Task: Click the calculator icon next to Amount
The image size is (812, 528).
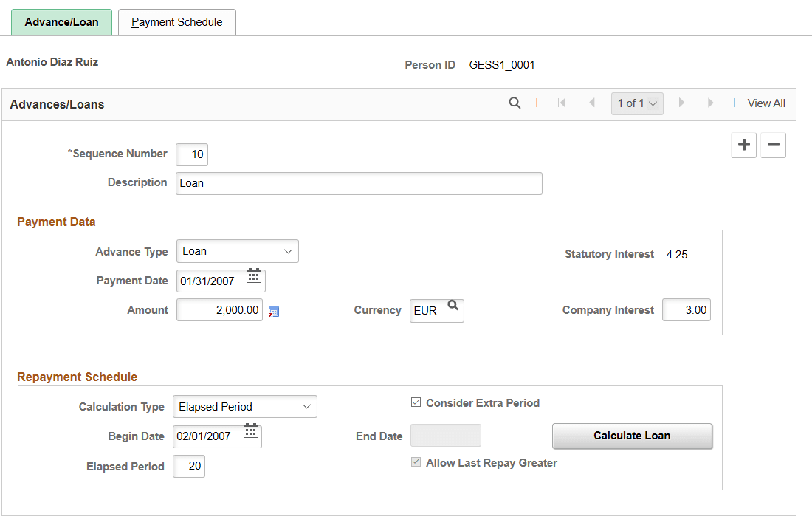Action: click(x=273, y=312)
